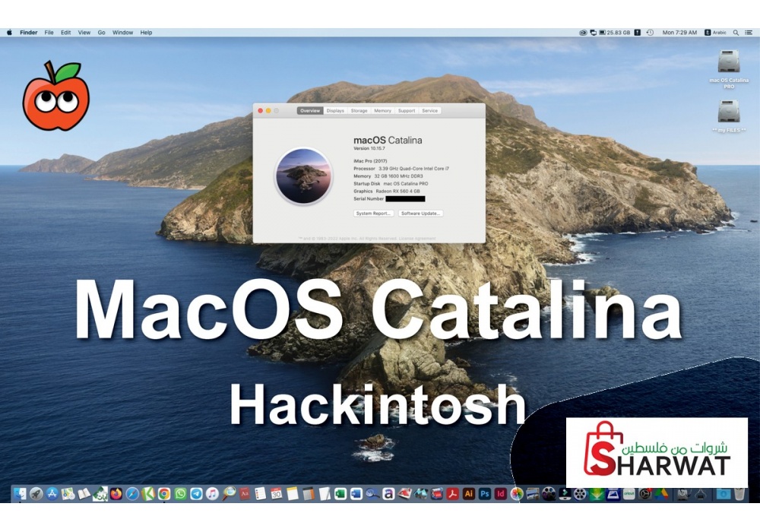This screenshot has width=760, height=532.
Task: Launch Microsoft Excel from dock
Action: [340, 494]
